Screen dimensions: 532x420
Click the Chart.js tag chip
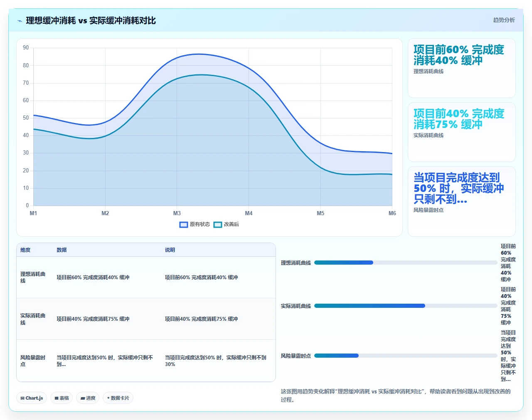32,398
